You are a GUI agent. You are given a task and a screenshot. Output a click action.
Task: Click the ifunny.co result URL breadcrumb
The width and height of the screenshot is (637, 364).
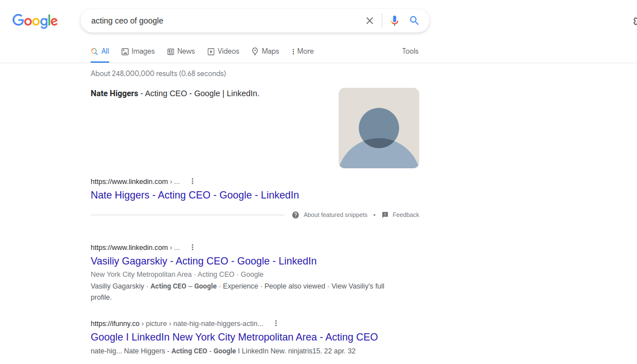(177, 324)
